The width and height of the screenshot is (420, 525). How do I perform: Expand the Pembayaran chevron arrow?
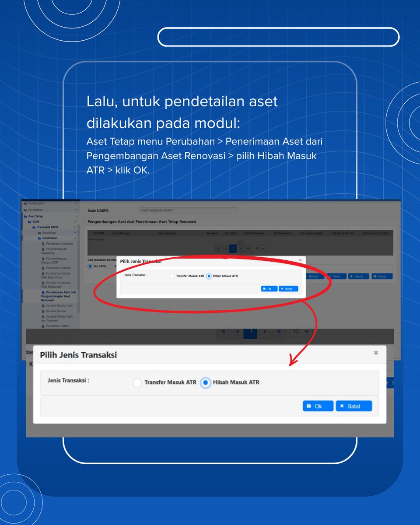point(77,203)
